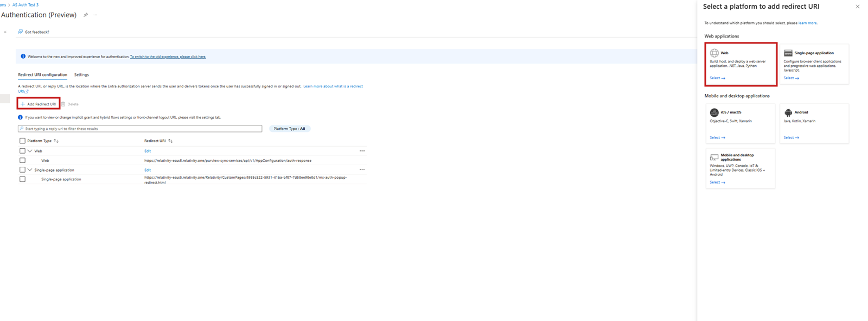Collapse the Web group chevron

tap(30, 151)
